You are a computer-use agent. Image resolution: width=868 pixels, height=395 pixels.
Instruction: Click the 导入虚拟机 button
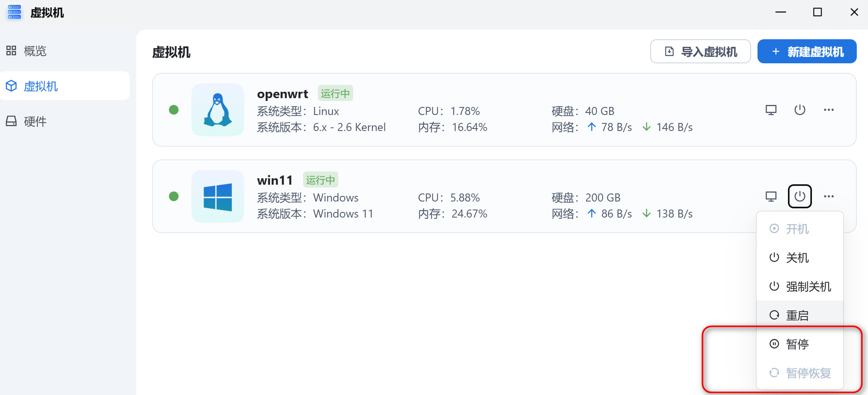700,52
